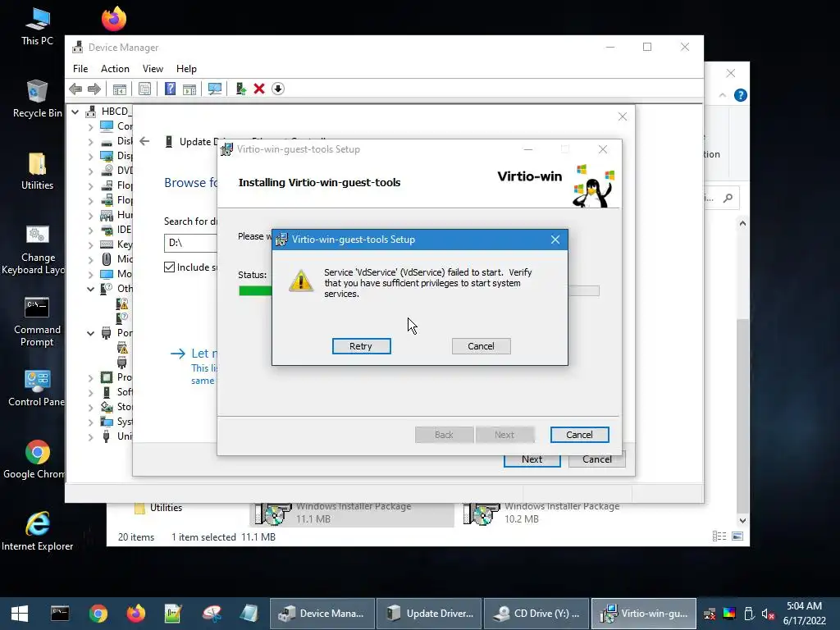Expand the Display adapters tree category
The width and height of the screenshot is (840, 630).
pos(90,157)
